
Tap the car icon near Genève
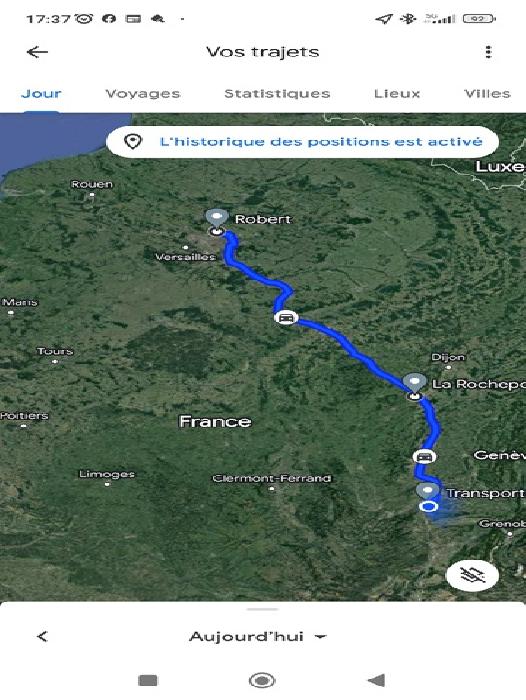pyautogui.click(x=424, y=457)
